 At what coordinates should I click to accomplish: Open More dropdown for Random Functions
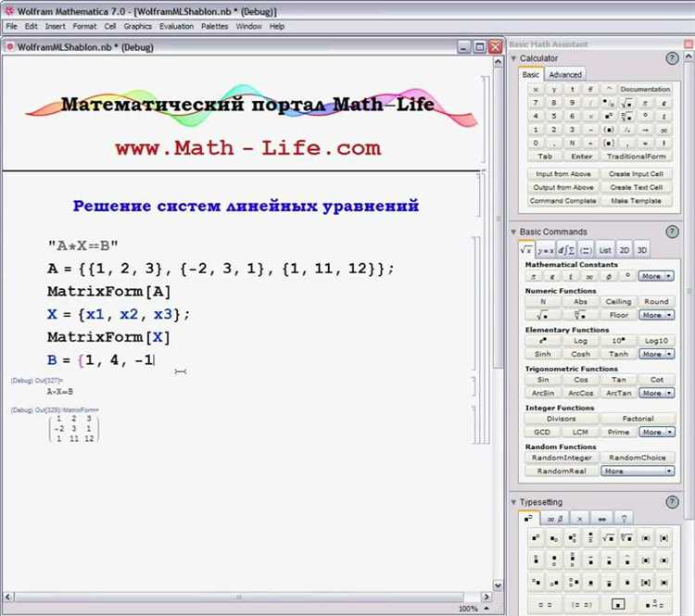coord(638,471)
